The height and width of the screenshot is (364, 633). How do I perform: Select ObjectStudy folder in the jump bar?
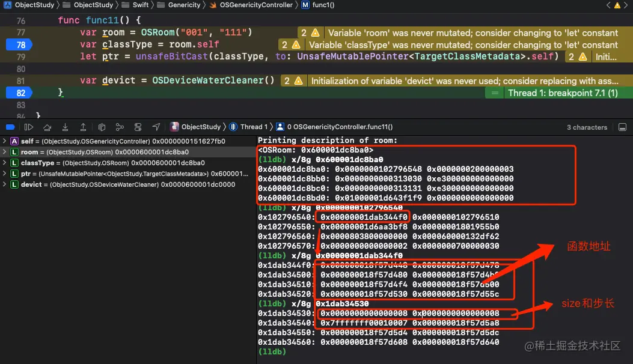tap(88, 5)
